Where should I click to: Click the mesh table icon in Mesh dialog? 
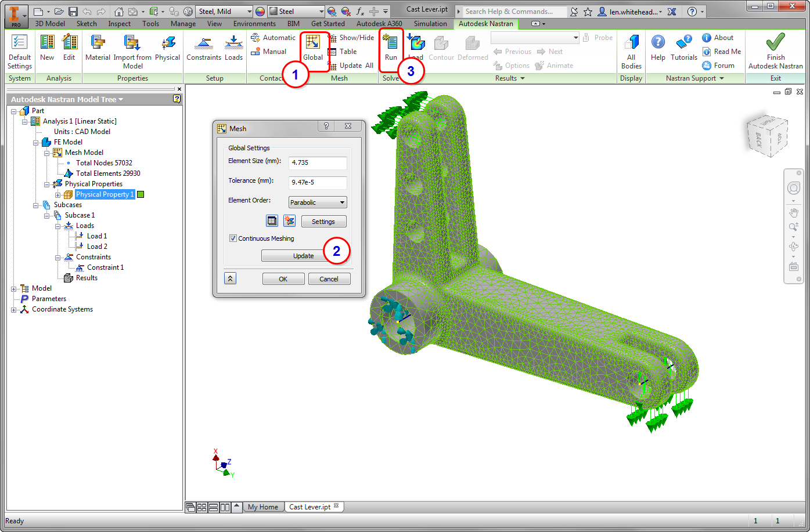point(272,221)
